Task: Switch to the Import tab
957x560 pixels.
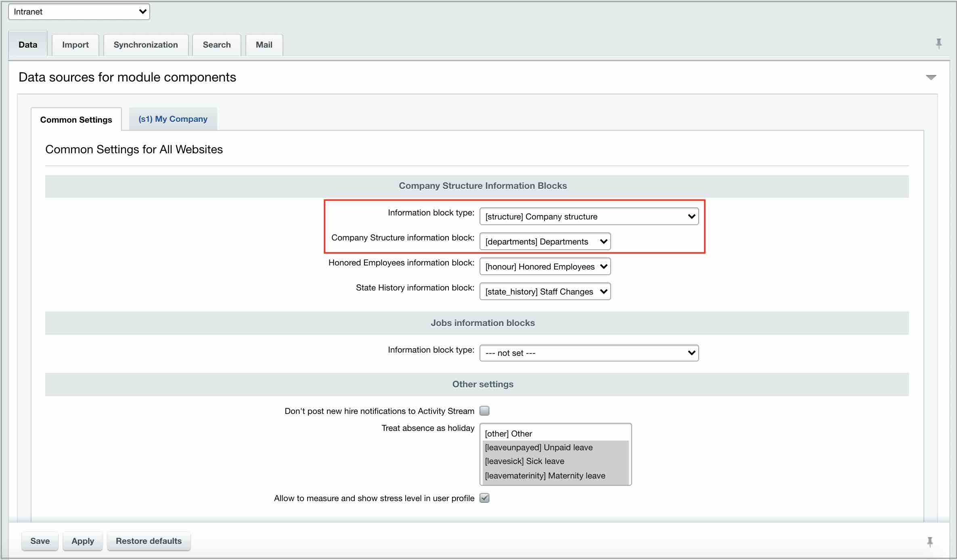Action: (75, 45)
